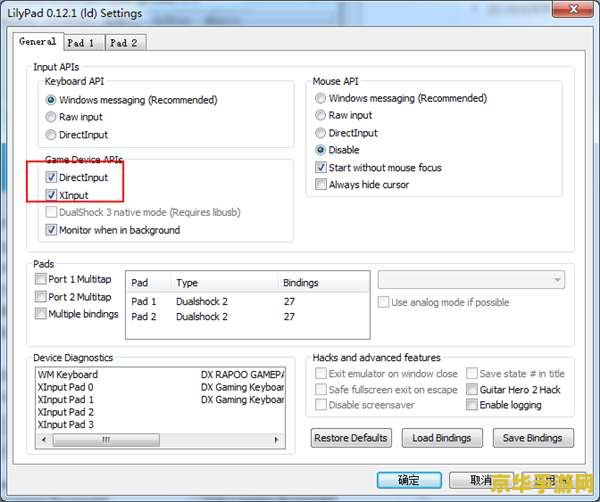Click the diagnostics horizontal scrollbar thumb
600x502 pixels.
click(106, 440)
